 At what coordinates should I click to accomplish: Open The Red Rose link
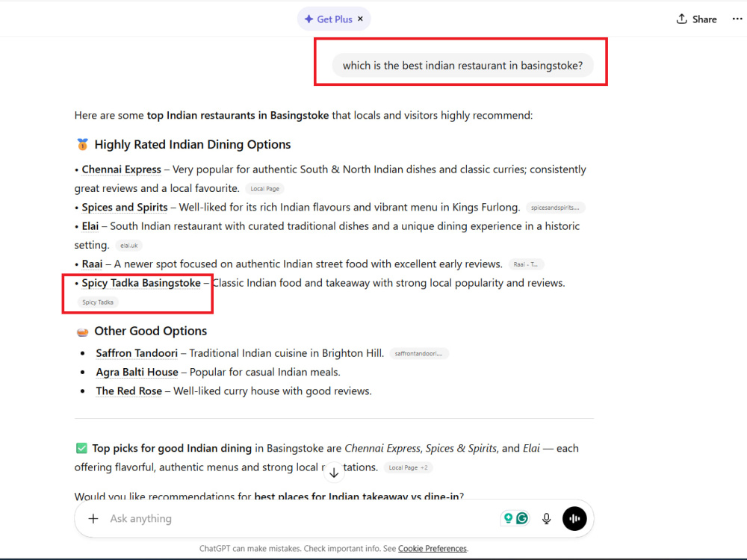point(129,391)
